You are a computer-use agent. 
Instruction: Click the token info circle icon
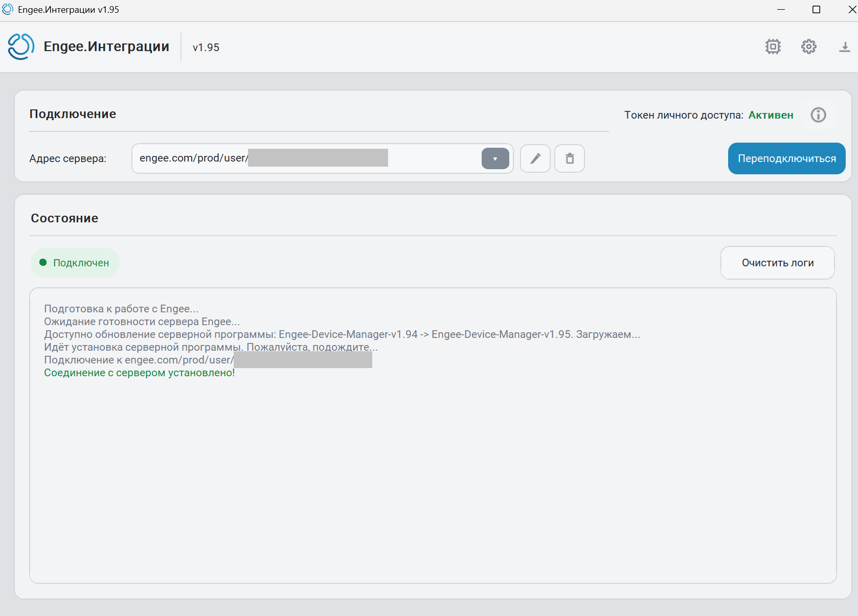[x=818, y=115]
